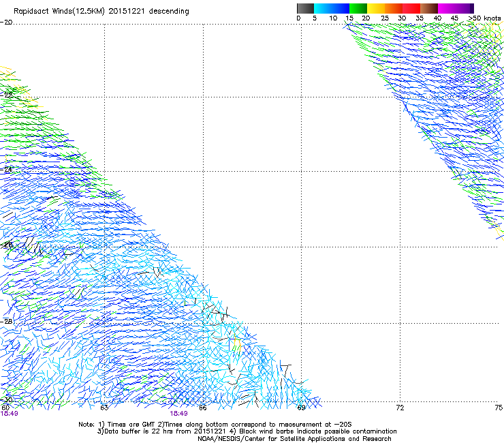Click the NOAA/NESDIS credit line
504x443 pixels.
coord(294,439)
